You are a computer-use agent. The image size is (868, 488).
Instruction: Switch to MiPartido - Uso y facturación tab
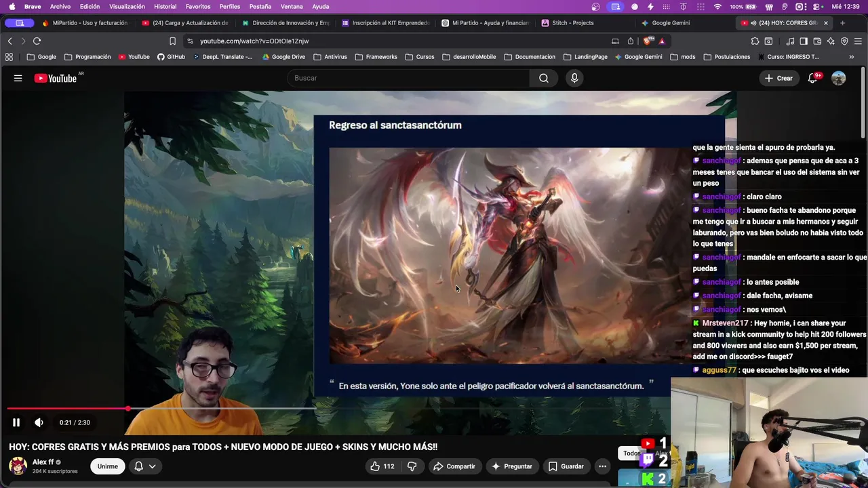85,23
